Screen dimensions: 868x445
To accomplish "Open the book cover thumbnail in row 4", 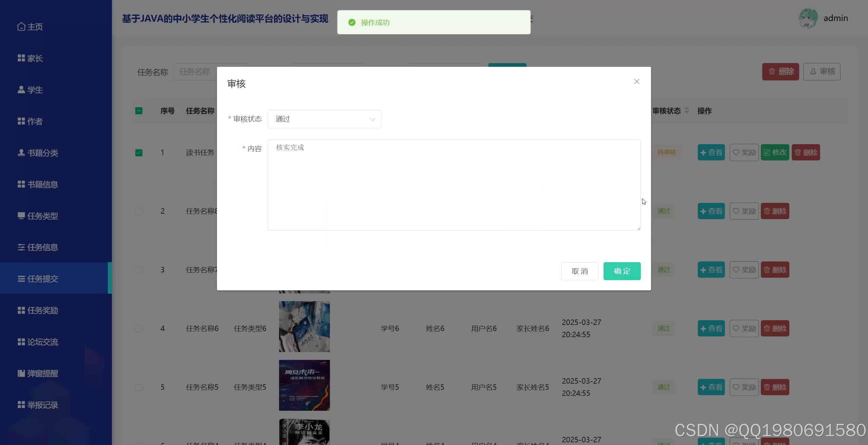I will click(x=304, y=327).
